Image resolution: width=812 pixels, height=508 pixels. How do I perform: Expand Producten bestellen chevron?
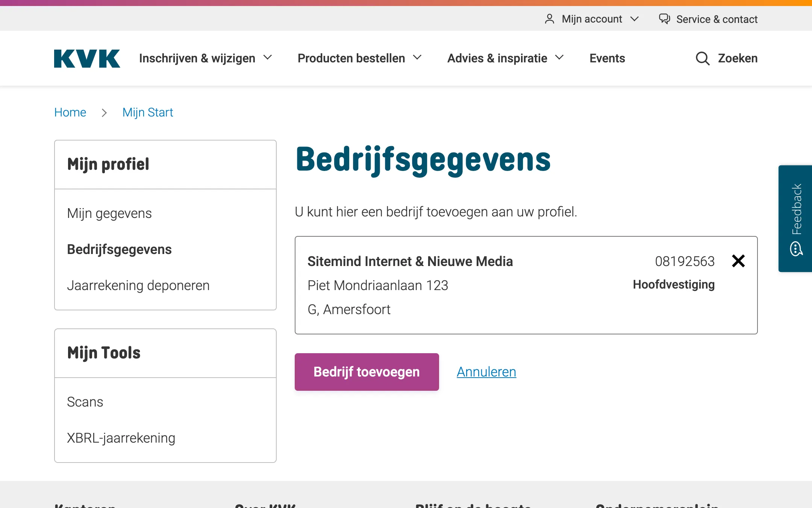click(x=417, y=58)
